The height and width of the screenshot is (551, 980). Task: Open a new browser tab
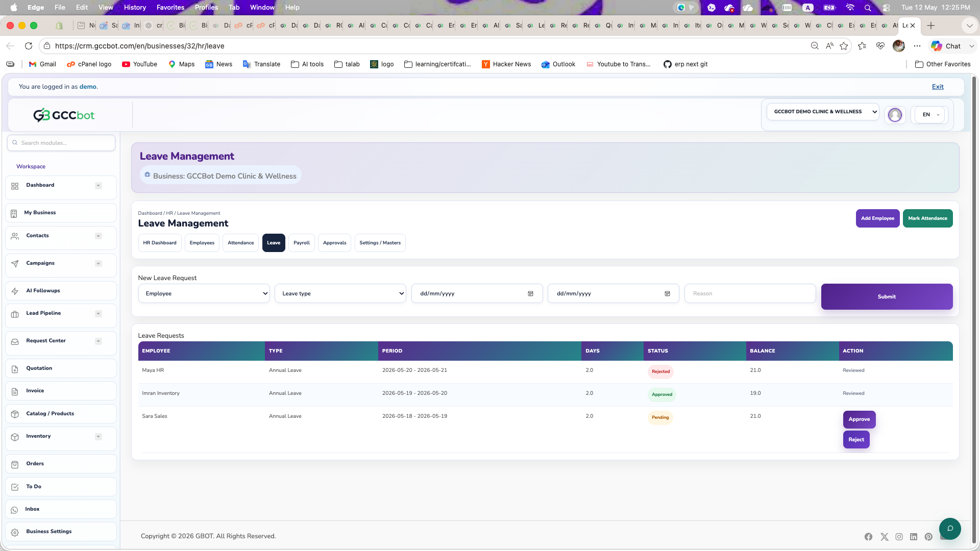931,26
